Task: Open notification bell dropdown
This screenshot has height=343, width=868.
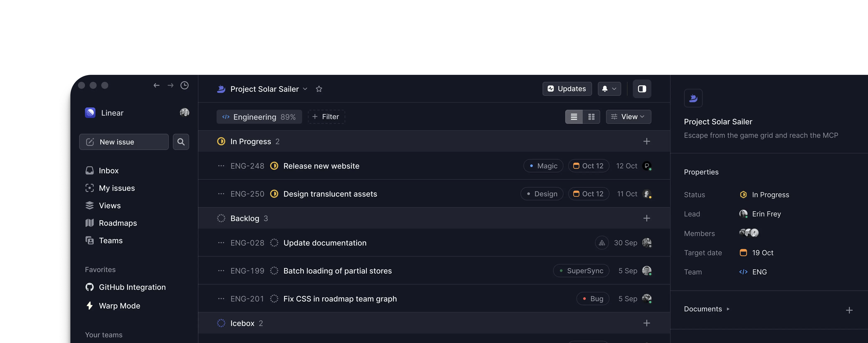Action: pyautogui.click(x=609, y=89)
